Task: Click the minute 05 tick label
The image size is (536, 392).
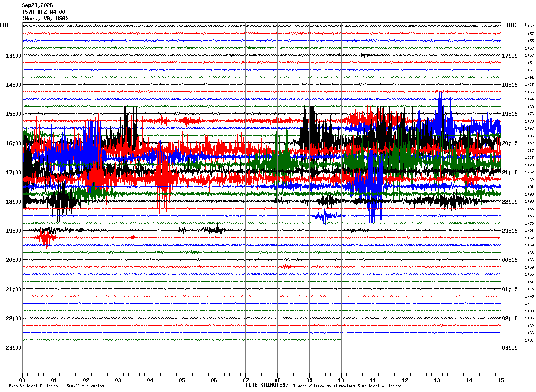Action: [x=182, y=380]
